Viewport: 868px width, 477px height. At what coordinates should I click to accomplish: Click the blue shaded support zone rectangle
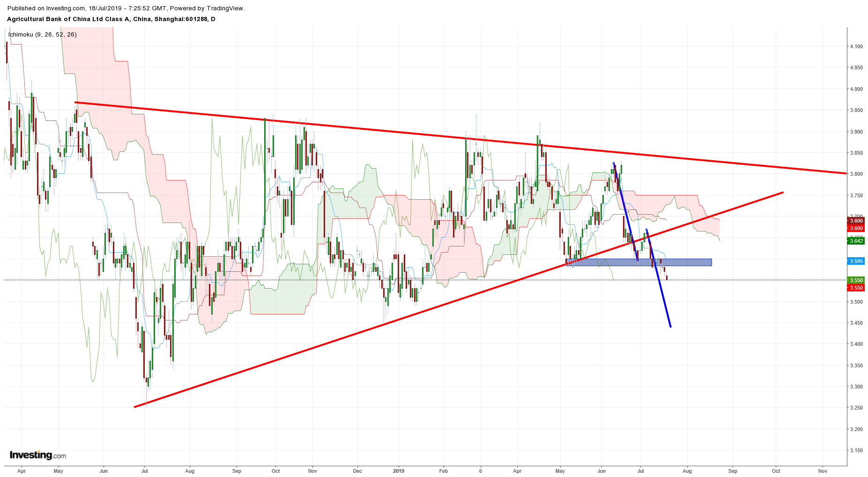[638, 262]
